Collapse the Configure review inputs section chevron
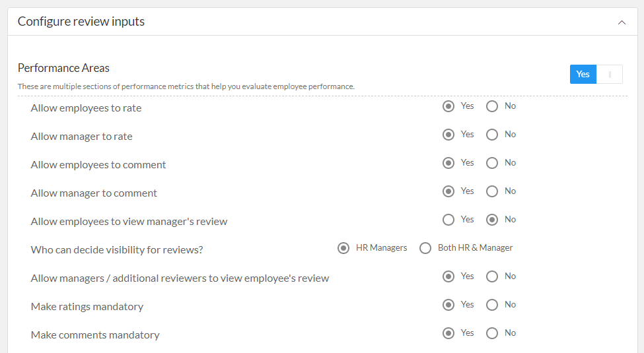 tap(622, 22)
